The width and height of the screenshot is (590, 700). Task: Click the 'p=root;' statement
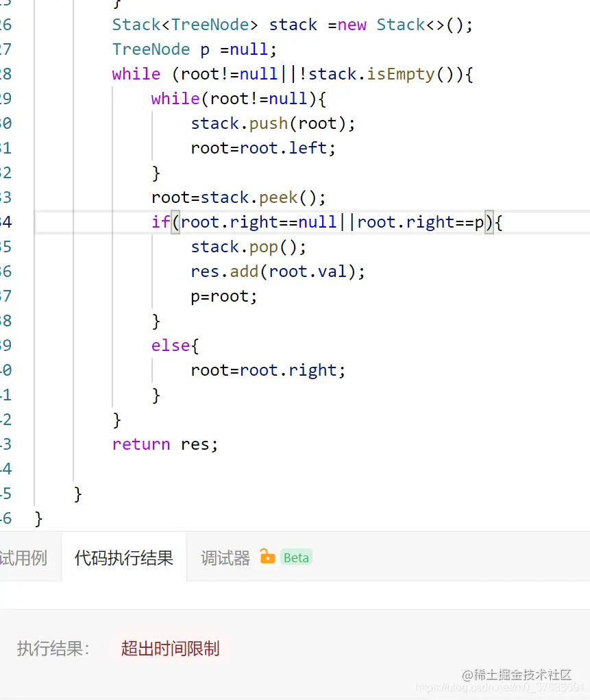[223, 296]
